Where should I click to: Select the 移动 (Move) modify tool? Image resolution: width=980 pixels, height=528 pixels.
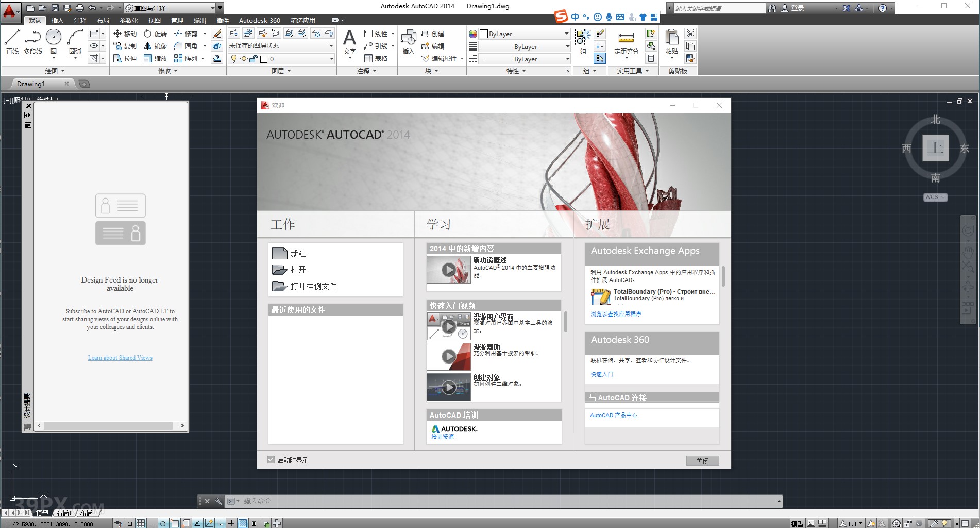coord(125,34)
